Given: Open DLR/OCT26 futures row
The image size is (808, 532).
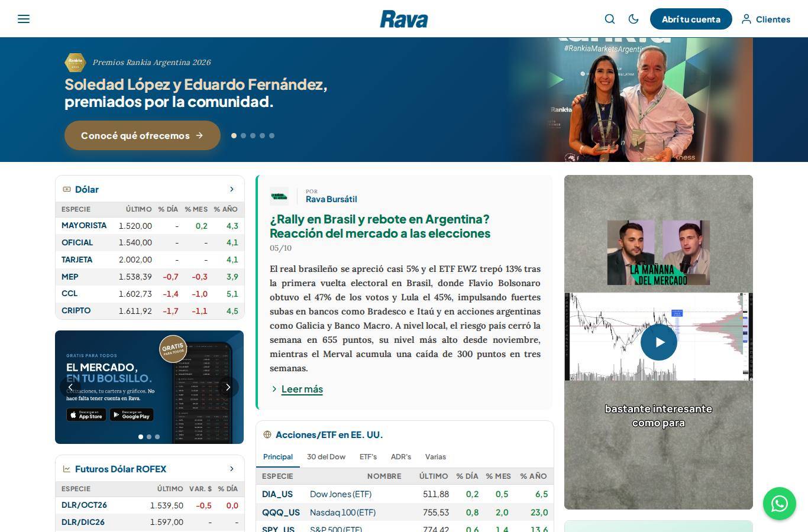Looking at the screenshot, I should pyautogui.click(x=150, y=505).
